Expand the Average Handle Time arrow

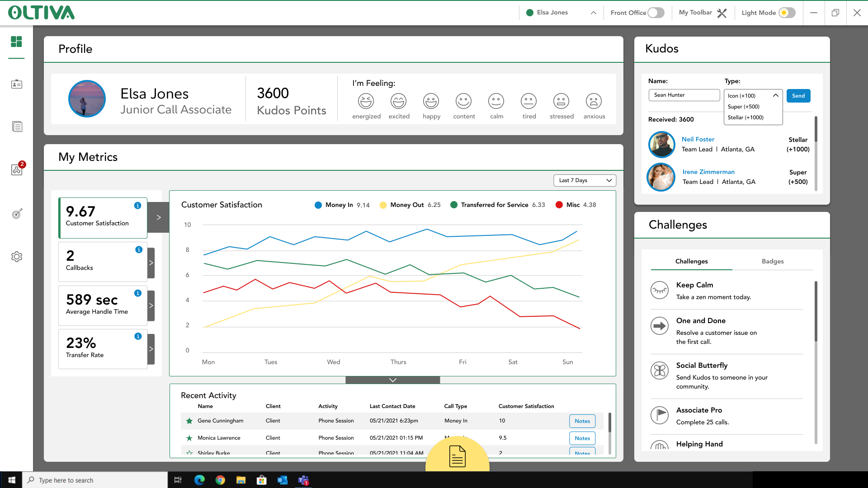point(151,306)
